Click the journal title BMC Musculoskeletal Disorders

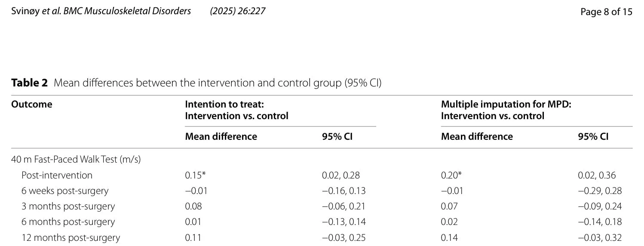(127, 11)
